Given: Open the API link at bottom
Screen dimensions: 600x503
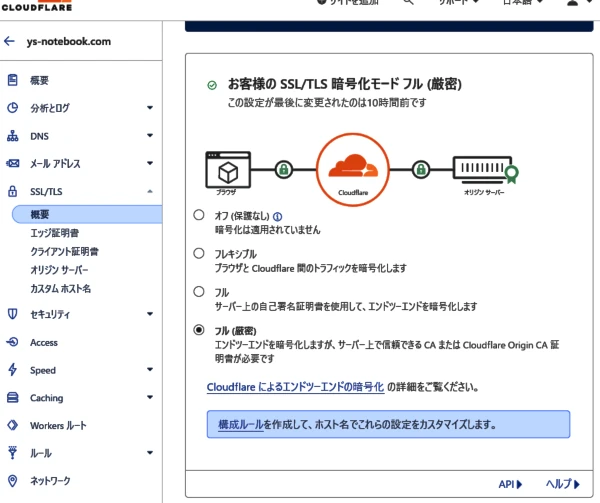Looking at the screenshot, I should coord(509,484).
